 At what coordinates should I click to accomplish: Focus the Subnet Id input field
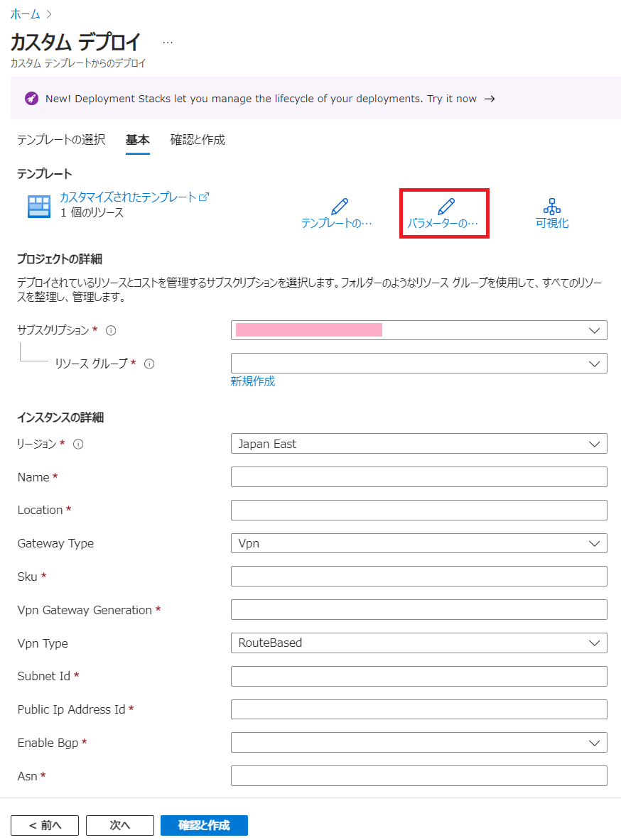[418, 676]
